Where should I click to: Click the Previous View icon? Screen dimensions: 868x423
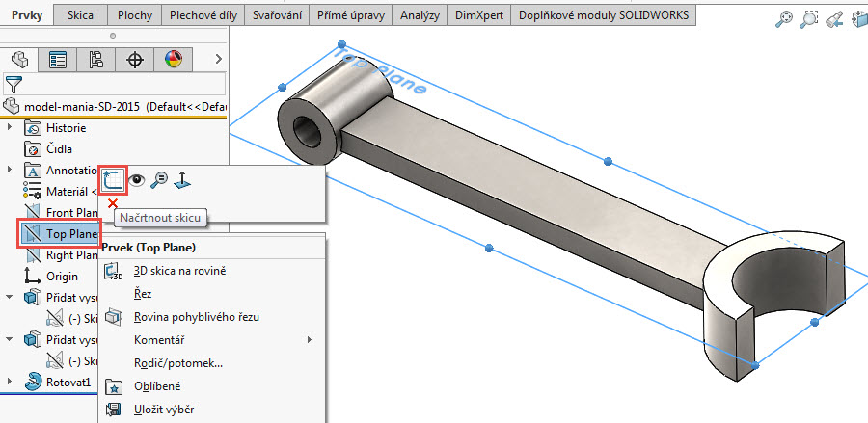[x=835, y=17]
